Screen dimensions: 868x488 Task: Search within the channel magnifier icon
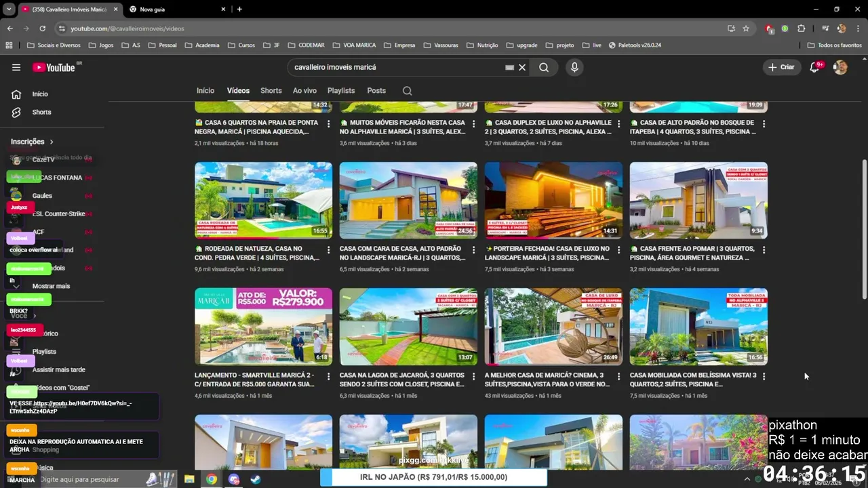pyautogui.click(x=407, y=90)
